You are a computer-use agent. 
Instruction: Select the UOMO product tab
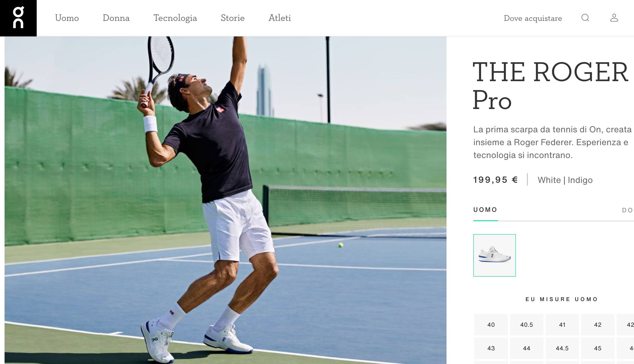485,210
